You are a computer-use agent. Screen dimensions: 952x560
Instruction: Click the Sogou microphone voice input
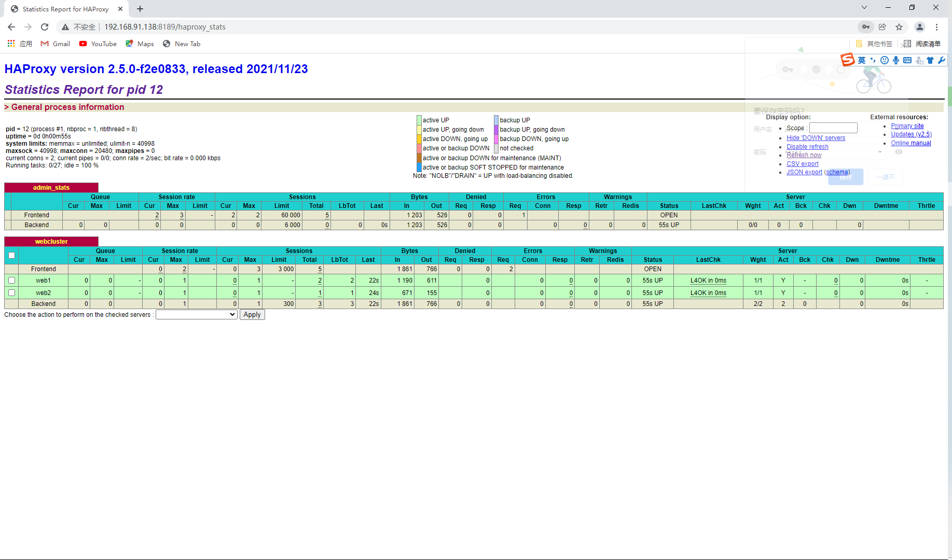tap(896, 60)
